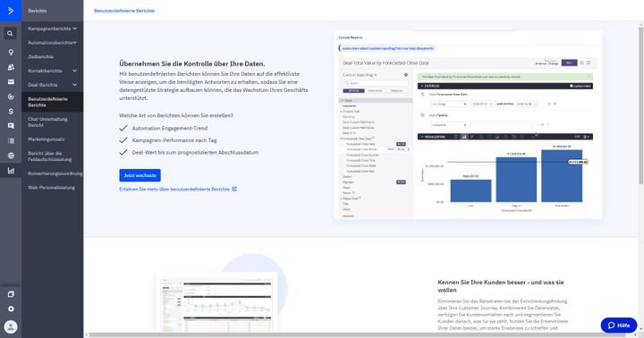Click the Automation Engagement-Trend list item

click(170, 128)
